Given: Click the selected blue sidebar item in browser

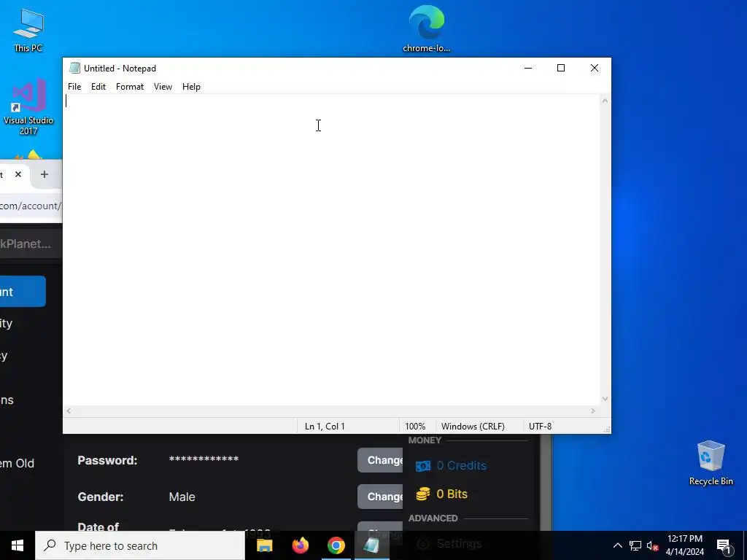Looking at the screenshot, I should point(23,292).
